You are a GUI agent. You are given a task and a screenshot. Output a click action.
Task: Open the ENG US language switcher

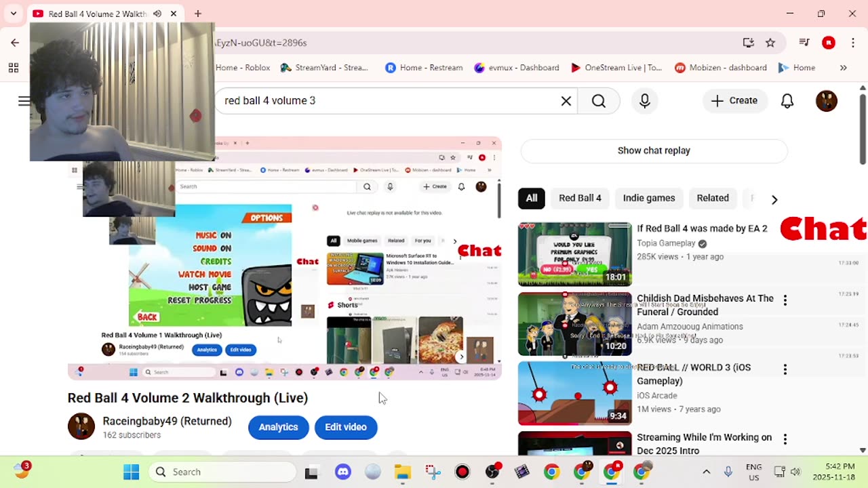point(753,472)
